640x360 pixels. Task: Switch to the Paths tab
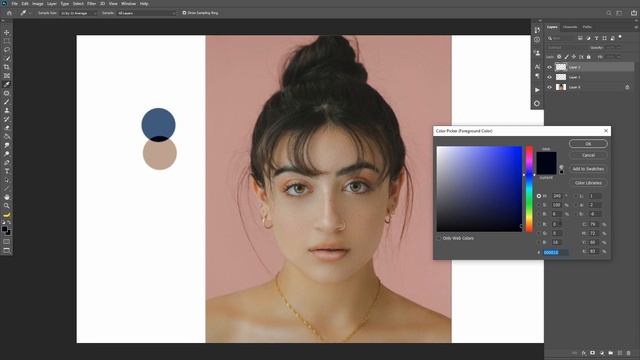587,27
